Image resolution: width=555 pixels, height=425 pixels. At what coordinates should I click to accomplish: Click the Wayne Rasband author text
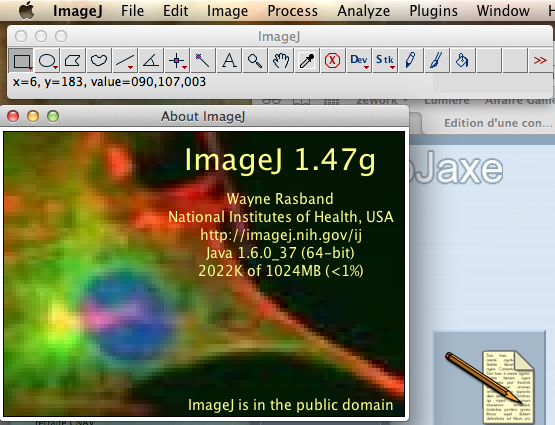tap(280, 199)
